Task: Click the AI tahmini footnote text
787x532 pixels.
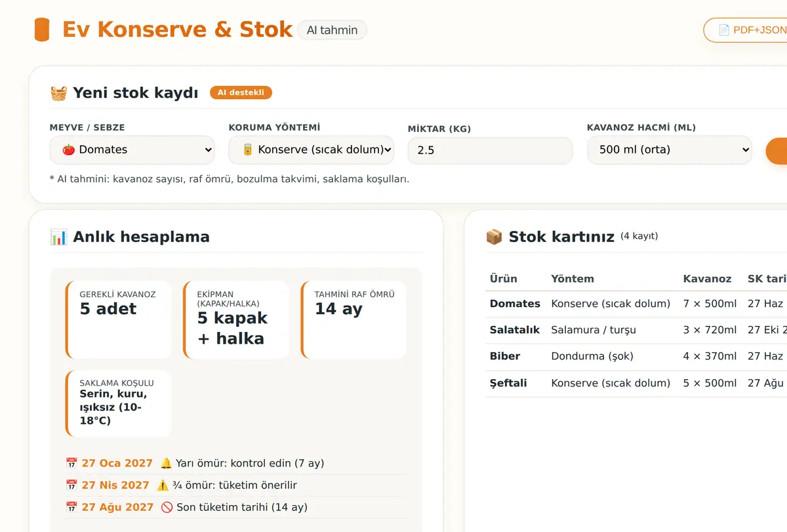Action: coord(230,179)
